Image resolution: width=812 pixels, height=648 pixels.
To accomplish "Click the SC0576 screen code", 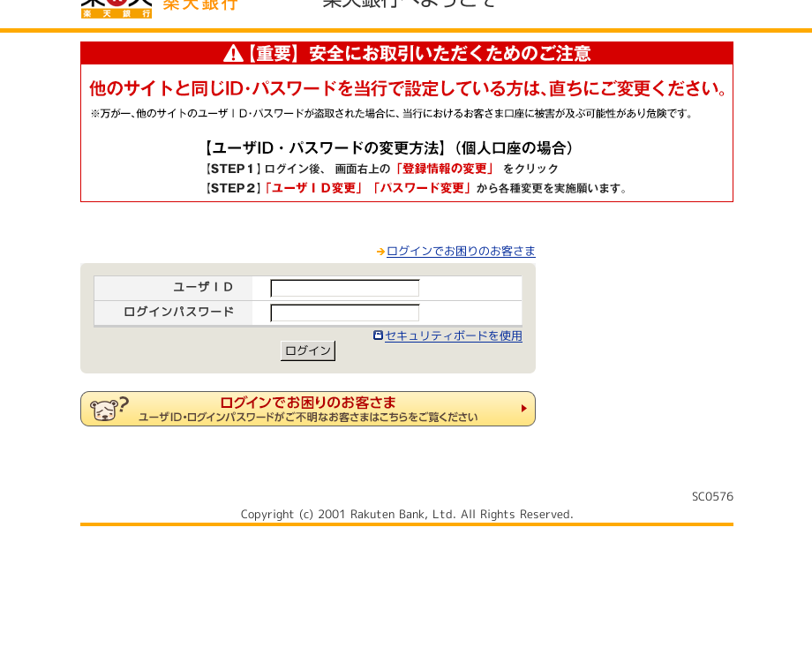I will [x=712, y=496].
